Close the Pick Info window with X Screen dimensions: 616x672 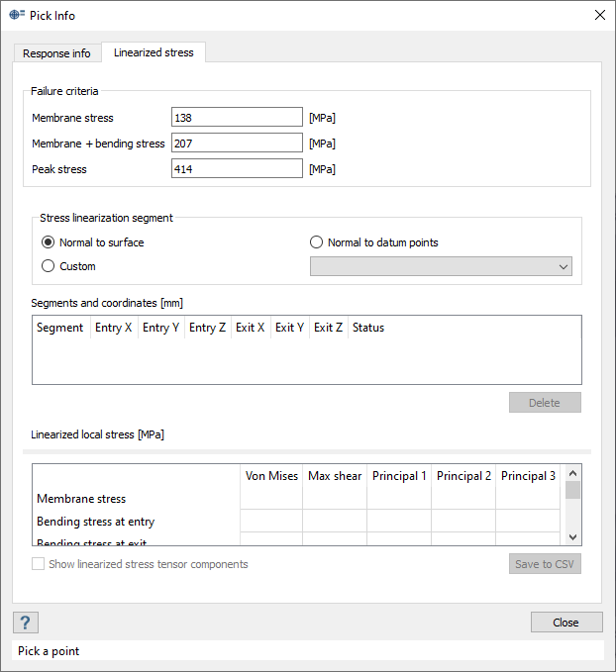[598, 15]
